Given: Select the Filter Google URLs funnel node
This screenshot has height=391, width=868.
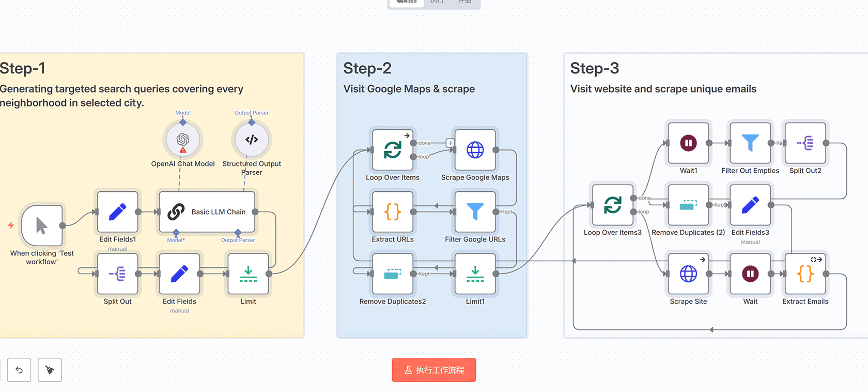Looking at the screenshot, I should coord(475,212).
